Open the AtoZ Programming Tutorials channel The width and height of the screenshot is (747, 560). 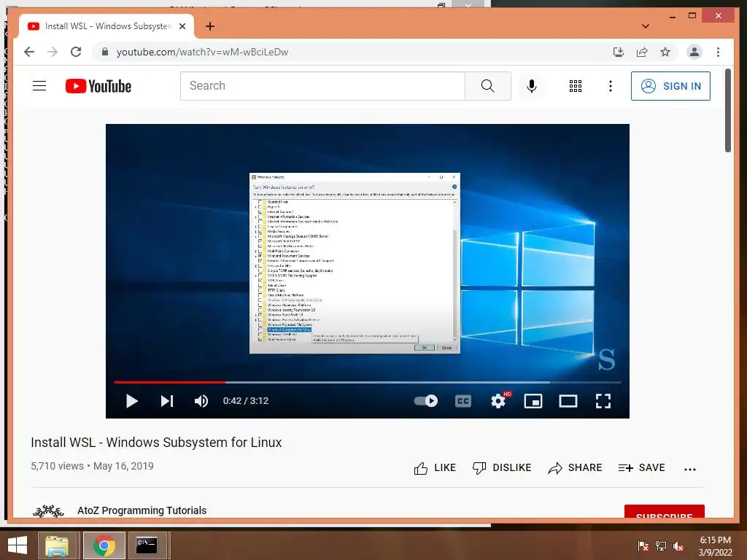click(142, 510)
